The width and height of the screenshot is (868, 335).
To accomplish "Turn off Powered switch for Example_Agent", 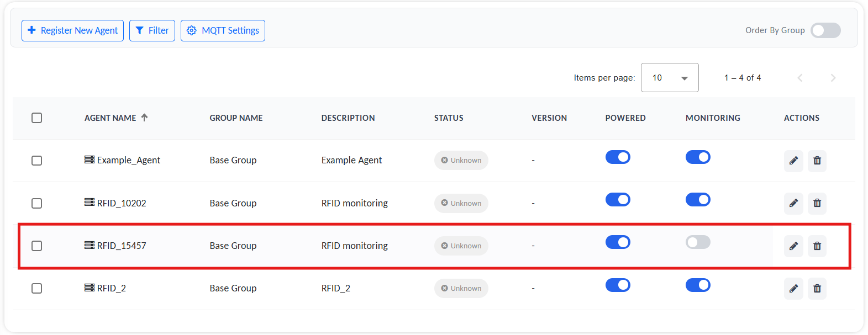I will (618, 157).
